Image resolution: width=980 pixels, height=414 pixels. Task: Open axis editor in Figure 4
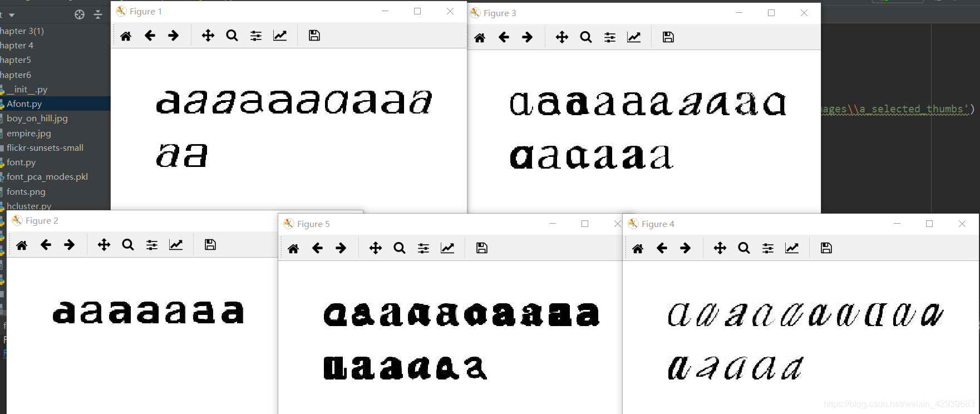(792, 248)
